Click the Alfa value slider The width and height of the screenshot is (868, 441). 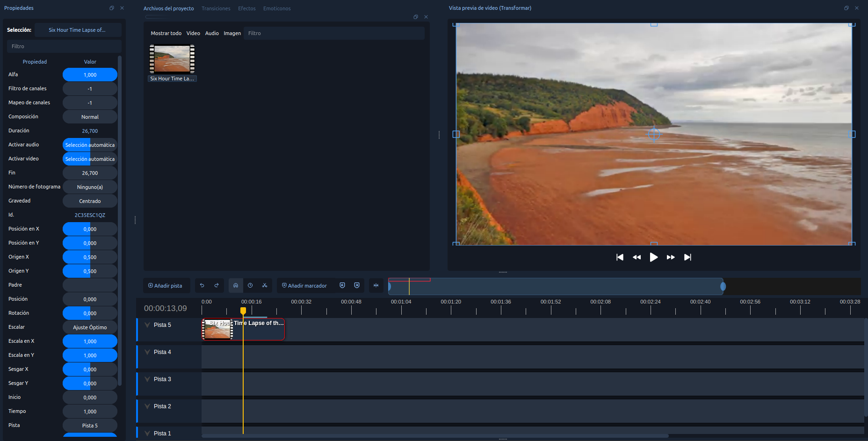point(90,75)
